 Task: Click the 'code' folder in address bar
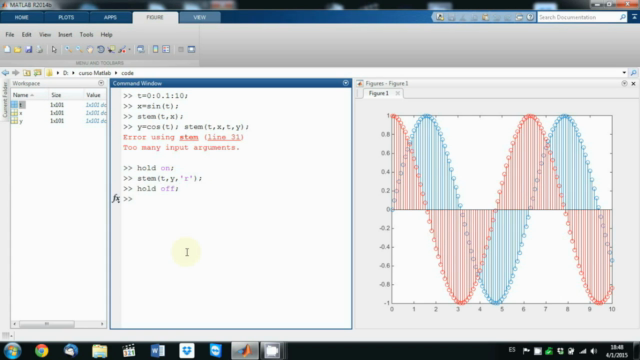click(x=127, y=73)
